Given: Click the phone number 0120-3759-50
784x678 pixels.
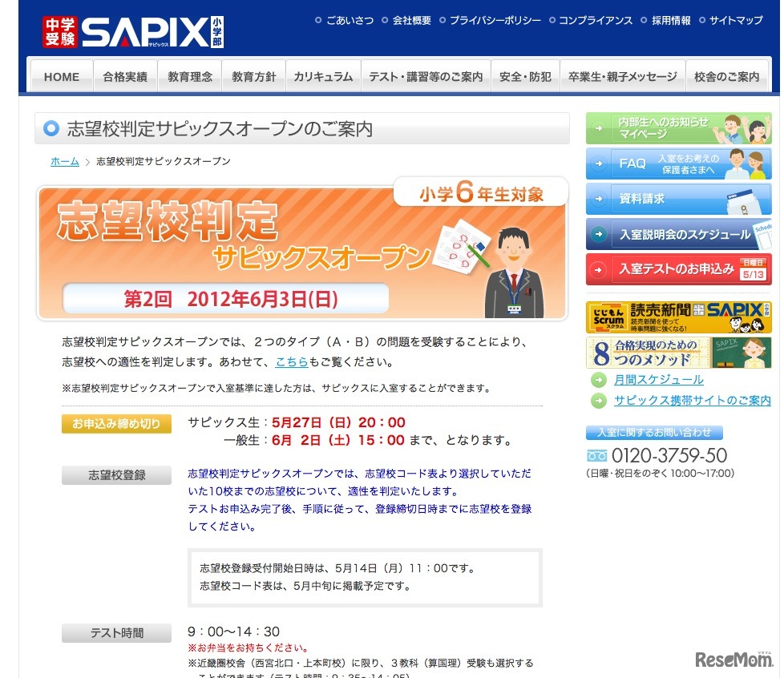Looking at the screenshot, I should [669, 455].
